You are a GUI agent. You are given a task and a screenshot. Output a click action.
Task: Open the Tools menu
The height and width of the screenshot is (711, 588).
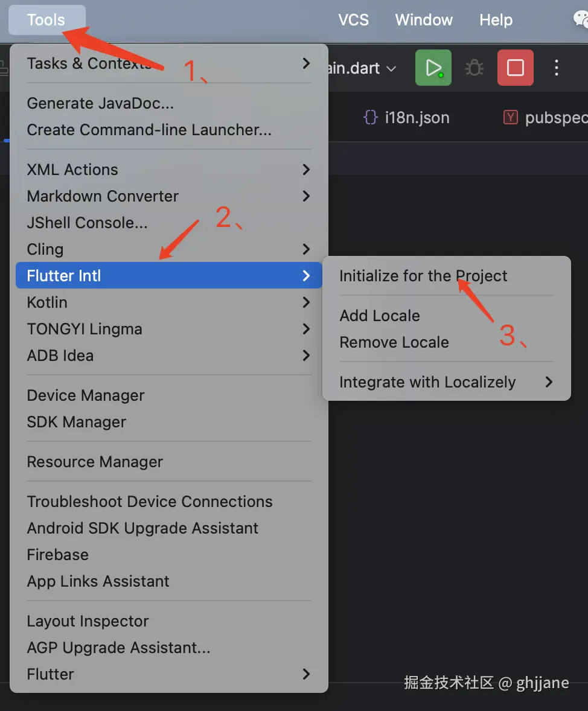46,20
